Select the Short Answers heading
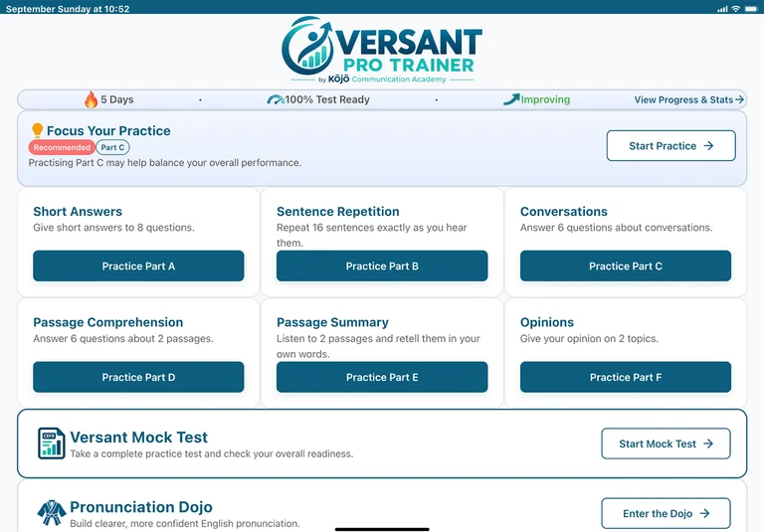This screenshot has height=532, width=764. [x=78, y=212]
